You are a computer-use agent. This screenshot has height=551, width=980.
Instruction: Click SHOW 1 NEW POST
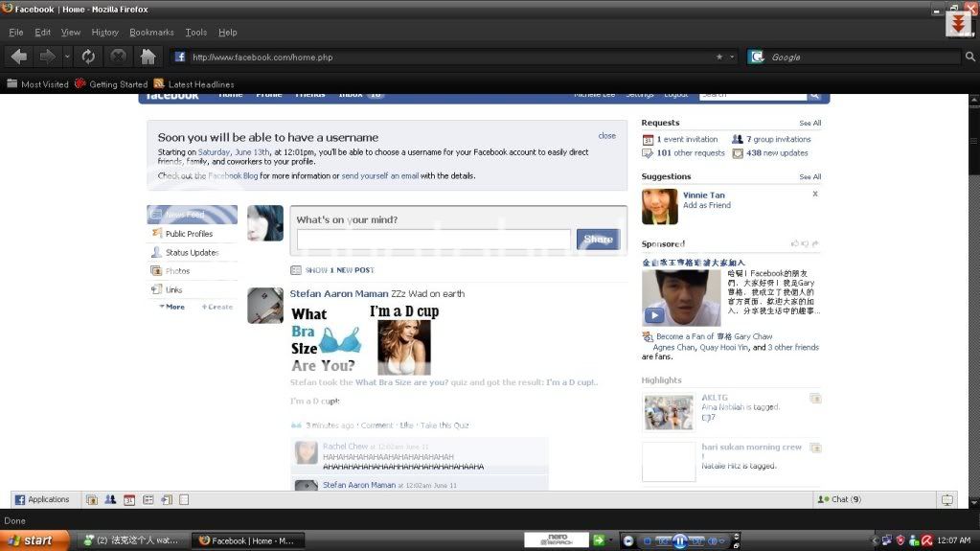[x=339, y=270]
